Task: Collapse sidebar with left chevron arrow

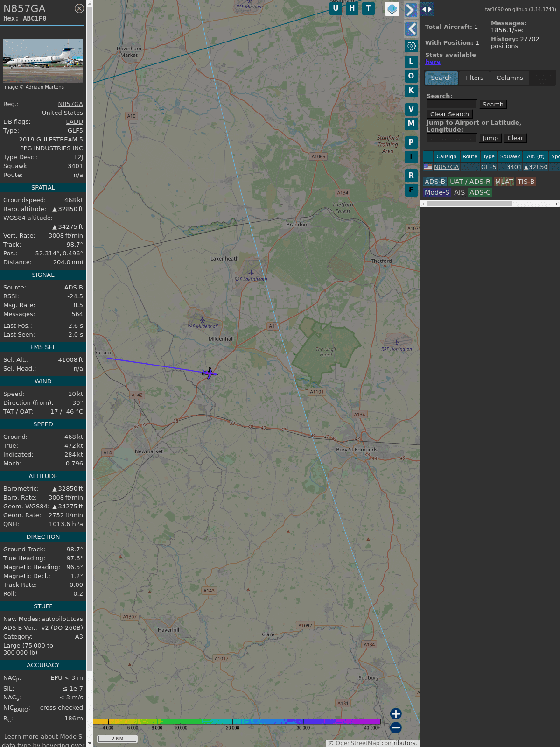Action: click(411, 29)
